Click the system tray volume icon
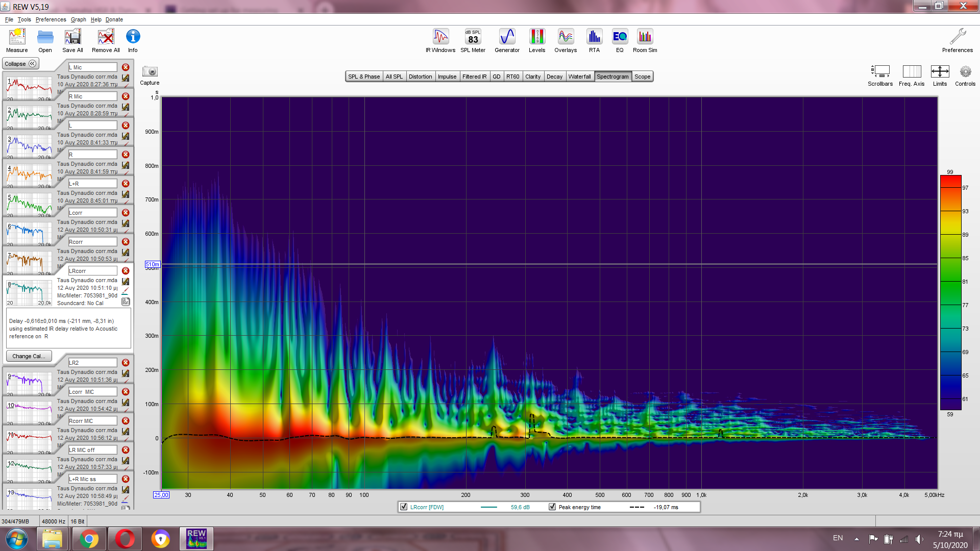Image resolution: width=980 pixels, height=551 pixels. pyautogui.click(x=919, y=539)
